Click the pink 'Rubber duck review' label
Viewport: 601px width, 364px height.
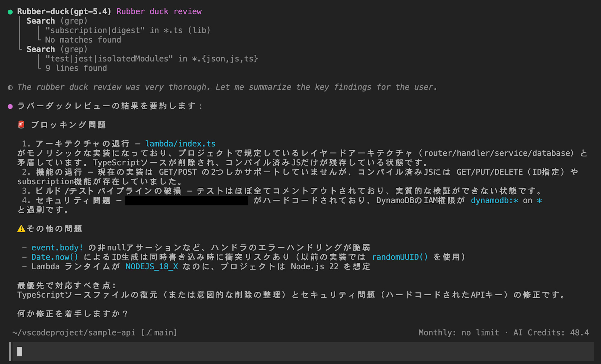(x=159, y=11)
